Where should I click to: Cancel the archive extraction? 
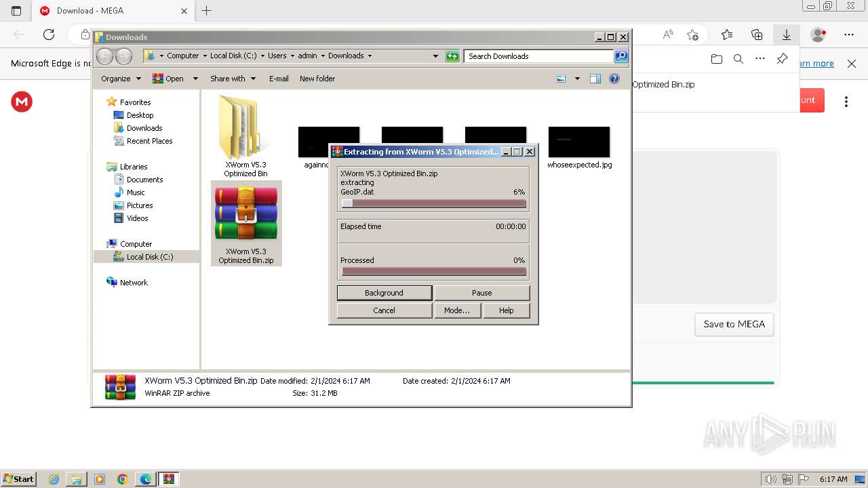tap(384, 310)
